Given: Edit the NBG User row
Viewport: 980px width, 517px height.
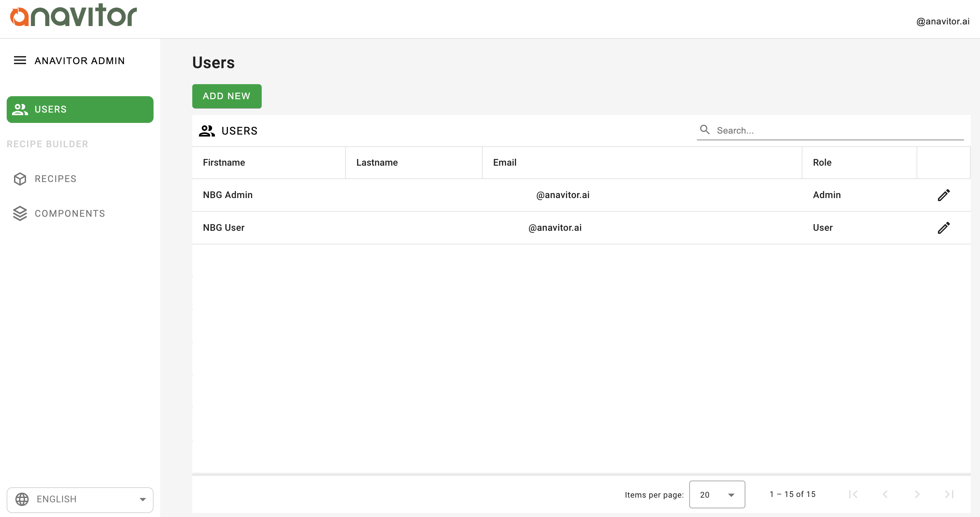Looking at the screenshot, I should coord(944,228).
